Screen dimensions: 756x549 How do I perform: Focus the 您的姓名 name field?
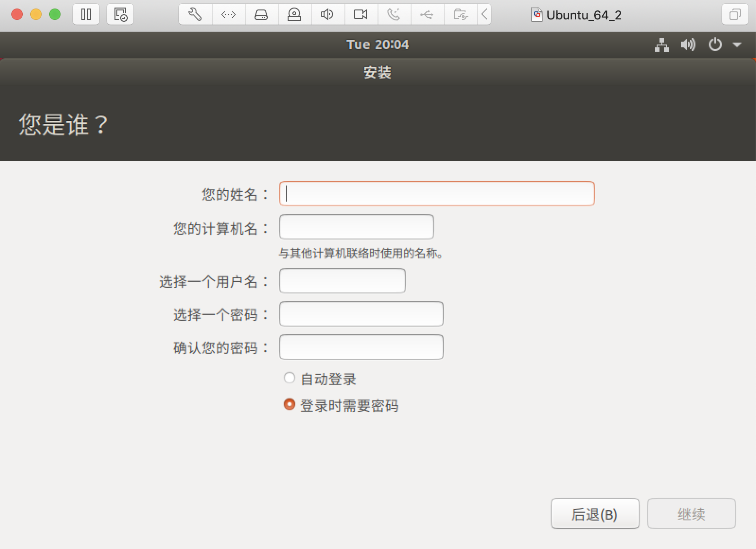(x=437, y=194)
